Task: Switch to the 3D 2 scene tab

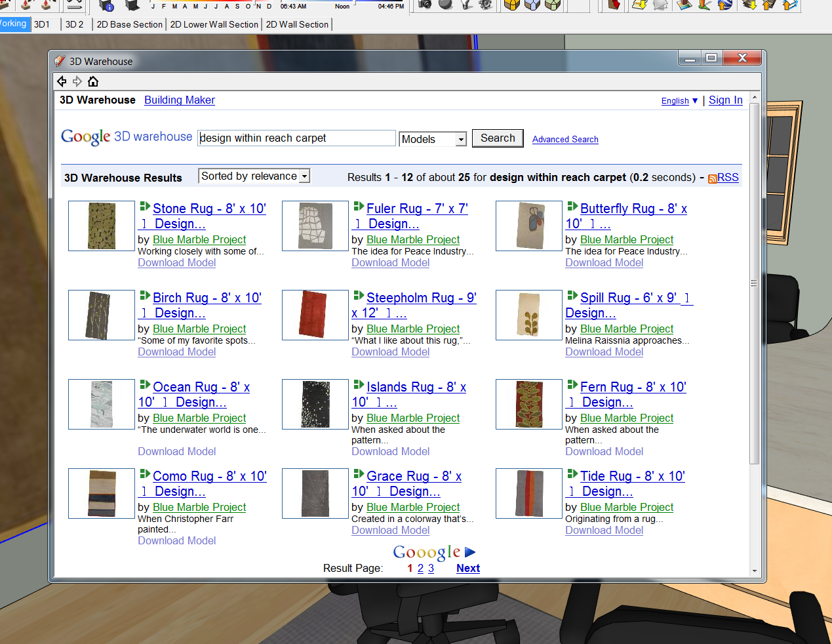Action: [x=74, y=24]
